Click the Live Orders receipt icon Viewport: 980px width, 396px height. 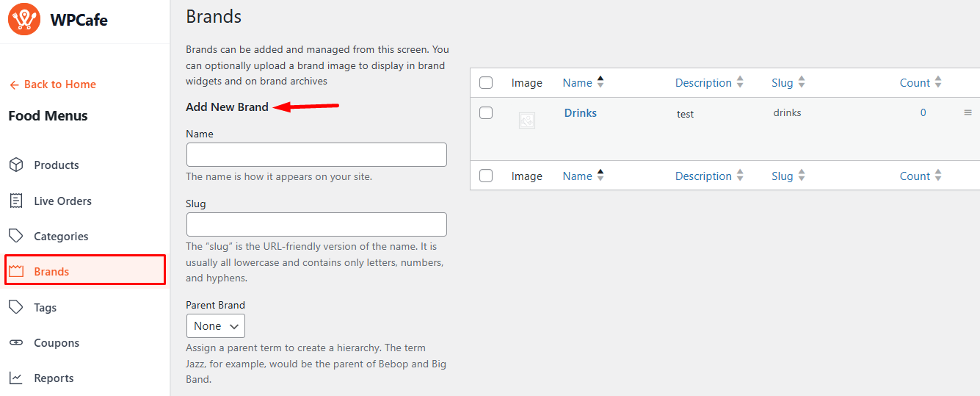[16, 201]
